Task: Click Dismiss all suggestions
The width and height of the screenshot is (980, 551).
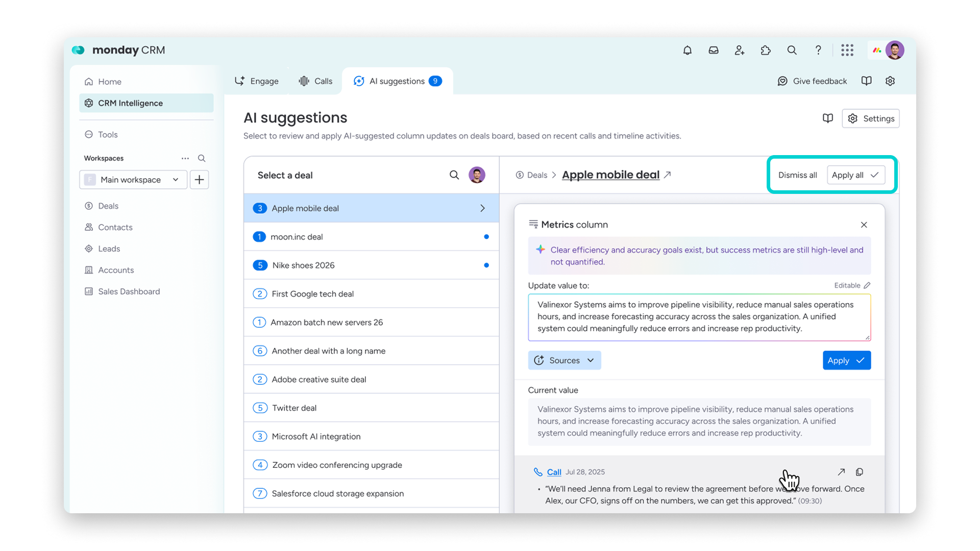Action: click(x=797, y=175)
